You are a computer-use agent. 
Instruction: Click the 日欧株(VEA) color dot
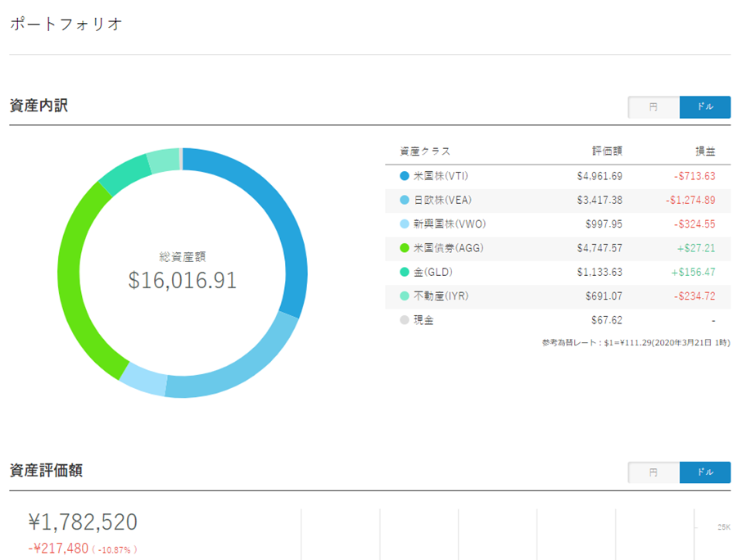pyautogui.click(x=405, y=200)
